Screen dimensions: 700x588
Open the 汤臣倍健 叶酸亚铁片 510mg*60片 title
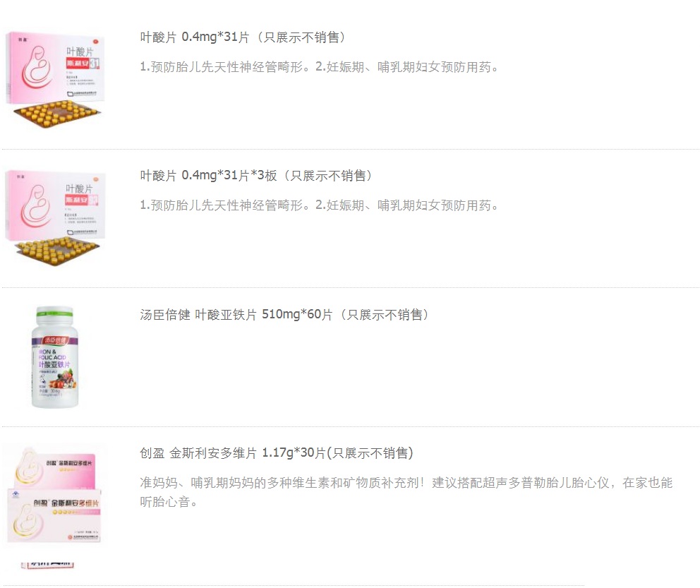pos(284,315)
